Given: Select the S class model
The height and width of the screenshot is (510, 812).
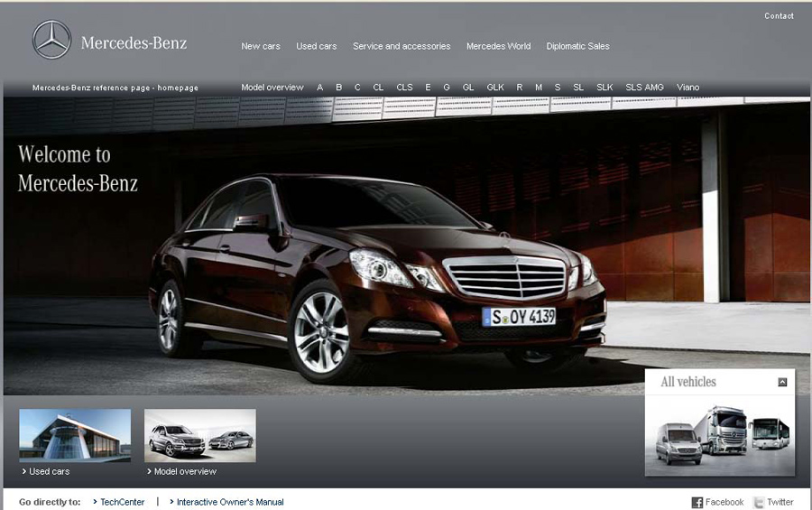Looking at the screenshot, I should coord(558,88).
